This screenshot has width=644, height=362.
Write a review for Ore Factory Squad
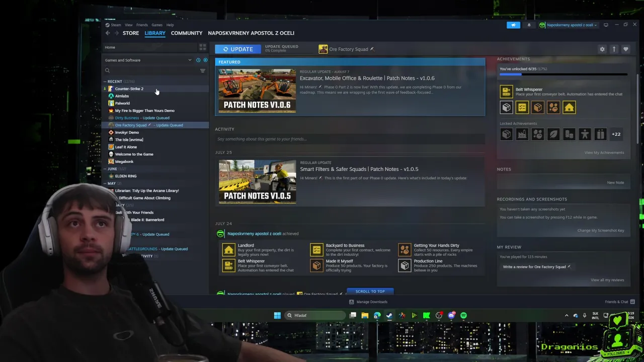pyautogui.click(x=536, y=267)
